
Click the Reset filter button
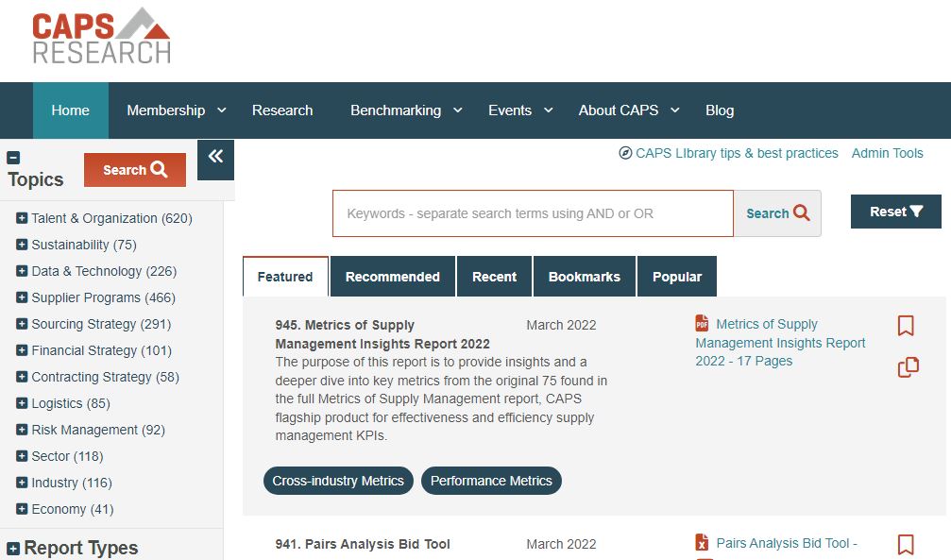point(894,212)
